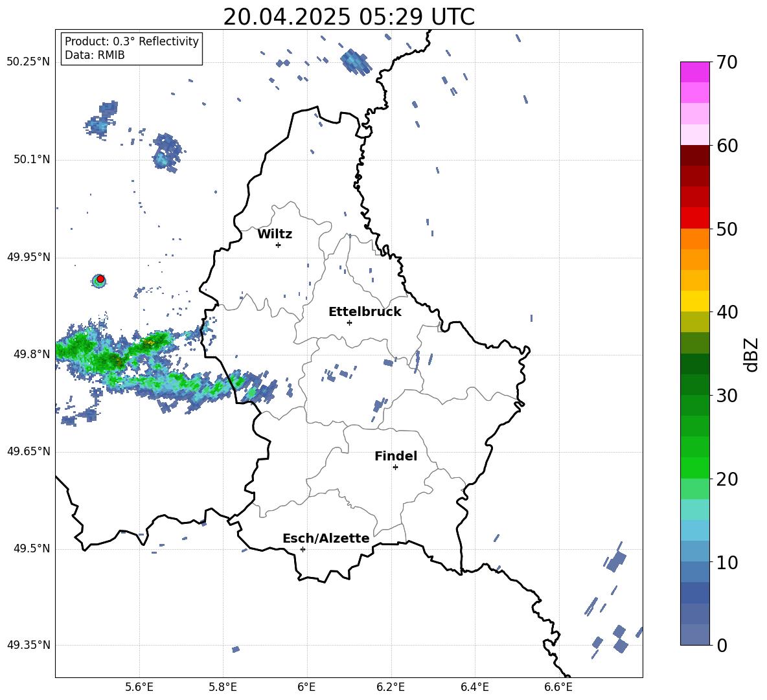
Task: Click the 6.4°E longitude tick label
Action: (474, 687)
